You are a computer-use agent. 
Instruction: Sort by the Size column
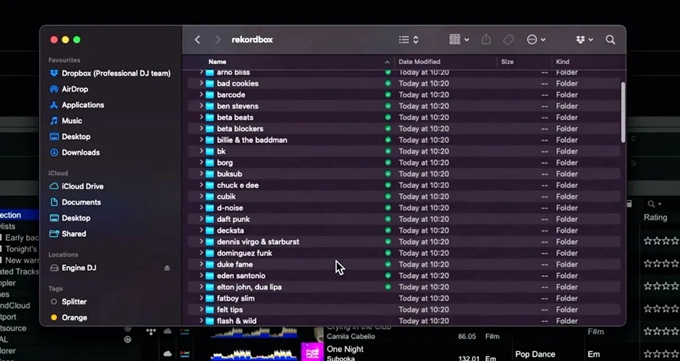click(507, 62)
